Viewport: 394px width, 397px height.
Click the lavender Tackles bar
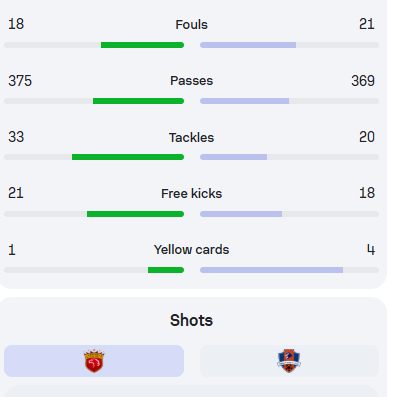click(x=233, y=157)
